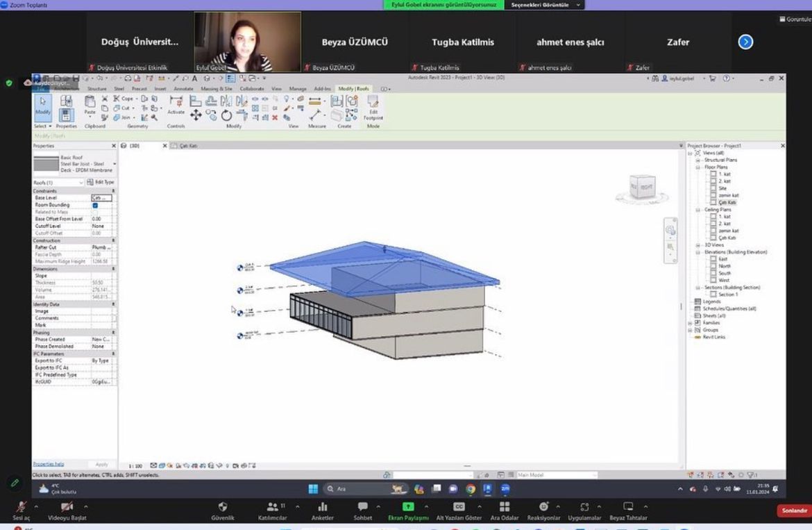Screen dimensions: 812x530
Task: Click the Align tool in Modify panel
Action: coord(195,101)
